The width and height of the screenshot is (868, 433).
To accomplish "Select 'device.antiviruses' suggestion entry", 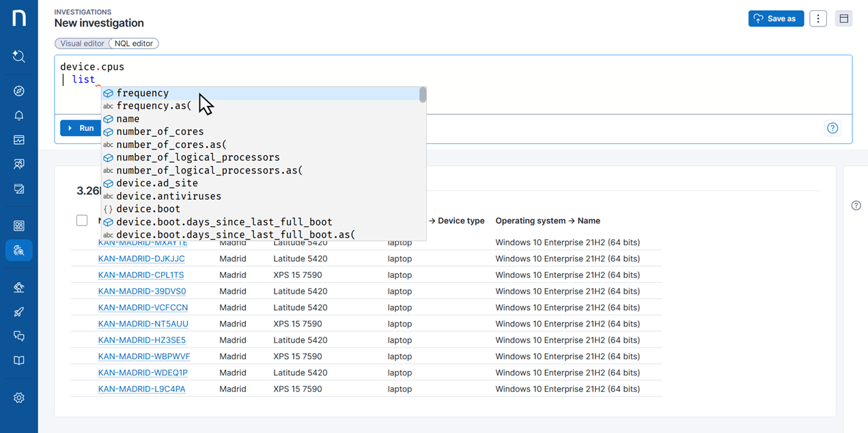I will tap(169, 196).
